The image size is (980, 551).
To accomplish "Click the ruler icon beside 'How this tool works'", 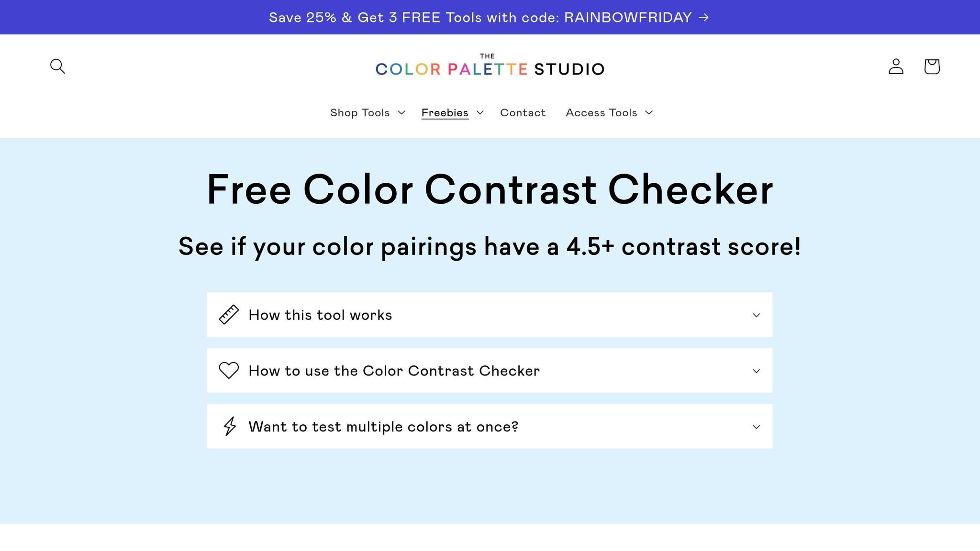I will (x=229, y=314).
